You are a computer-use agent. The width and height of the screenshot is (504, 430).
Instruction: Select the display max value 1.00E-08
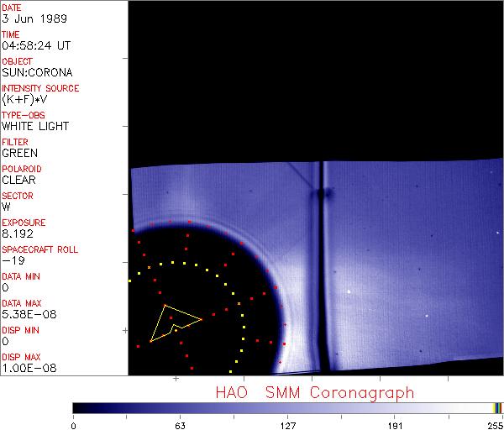click(25, 368)
